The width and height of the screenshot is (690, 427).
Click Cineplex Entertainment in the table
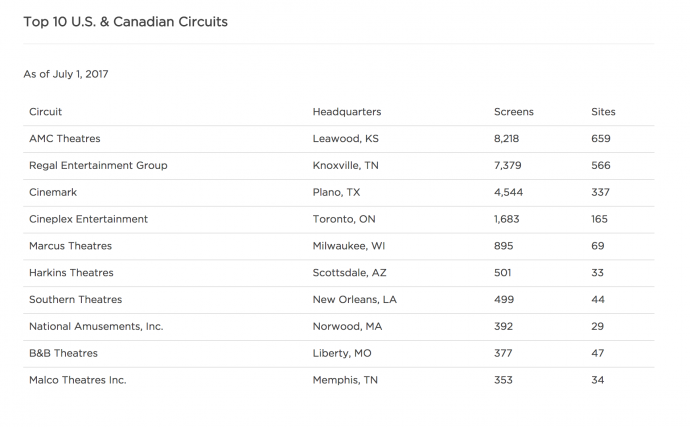coord(88,219)
